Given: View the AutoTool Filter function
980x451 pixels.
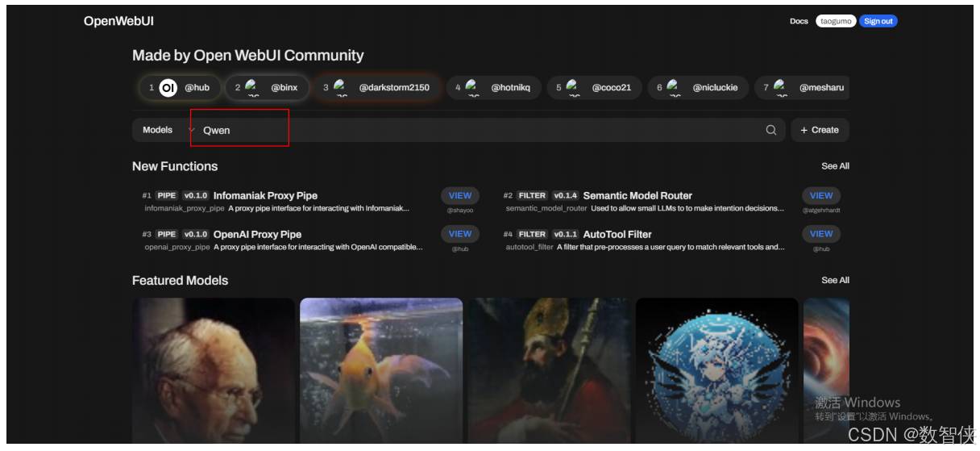Looking at the screenshot, I should [x=821, y=234].
